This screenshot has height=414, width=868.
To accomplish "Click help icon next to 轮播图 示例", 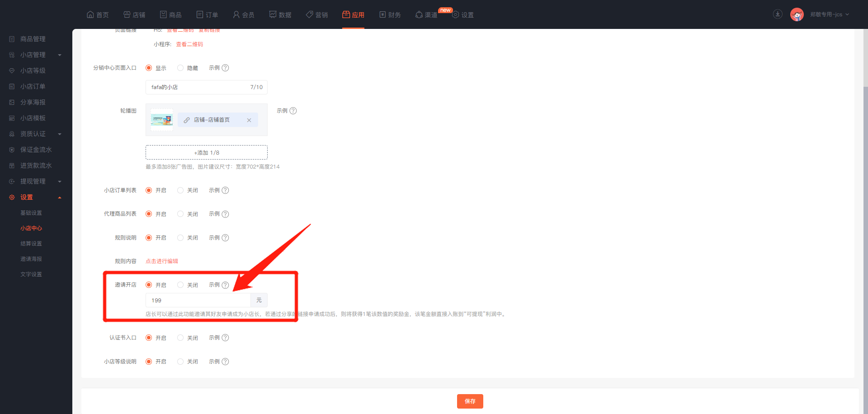I will [293, 111].
